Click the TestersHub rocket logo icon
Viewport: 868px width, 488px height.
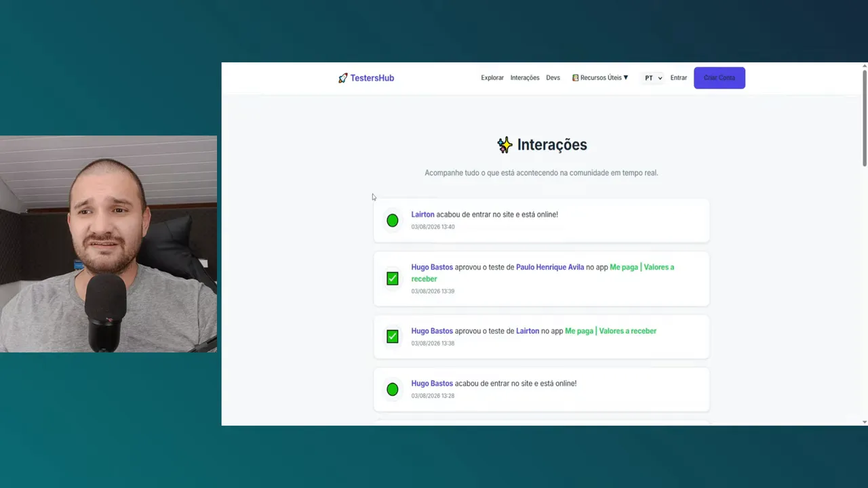(342, 78)
